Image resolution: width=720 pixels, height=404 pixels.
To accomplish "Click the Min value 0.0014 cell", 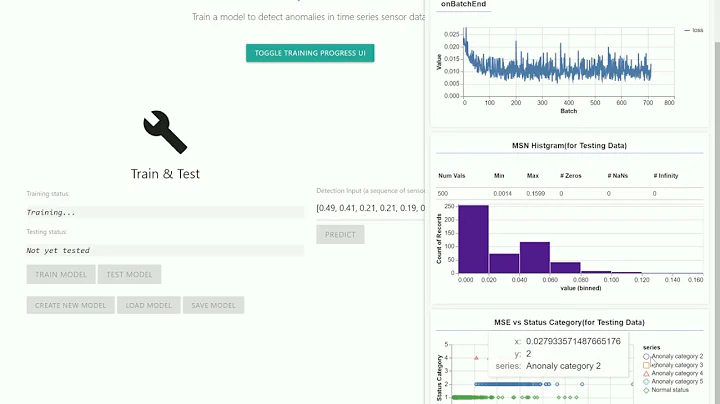I will (502, 194).
